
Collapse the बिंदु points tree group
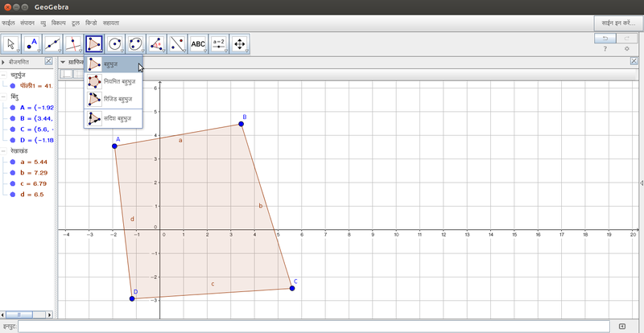click(x=3, y=97)
